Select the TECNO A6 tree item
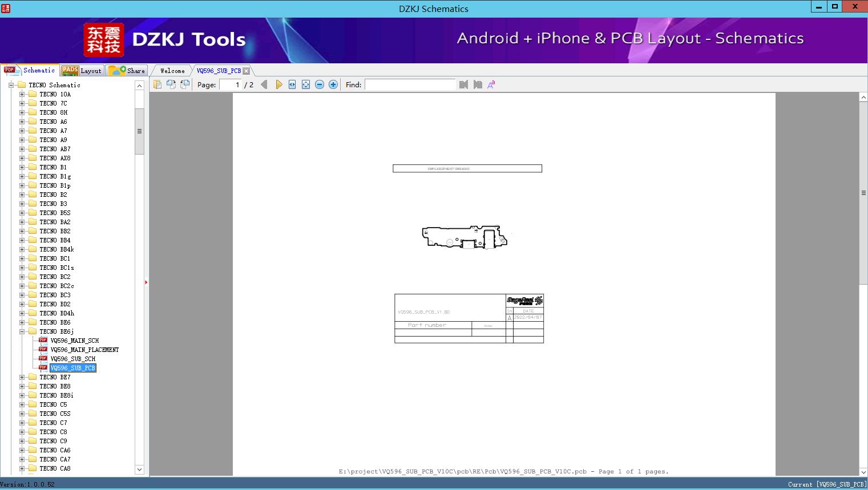The height and width of the screenshot is (490, 868). tap(53, 122)
